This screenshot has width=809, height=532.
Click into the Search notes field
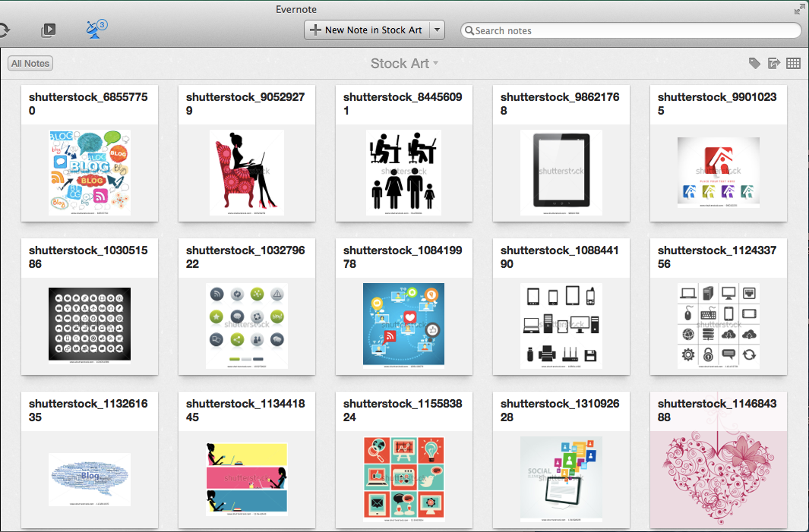point(630,31)
